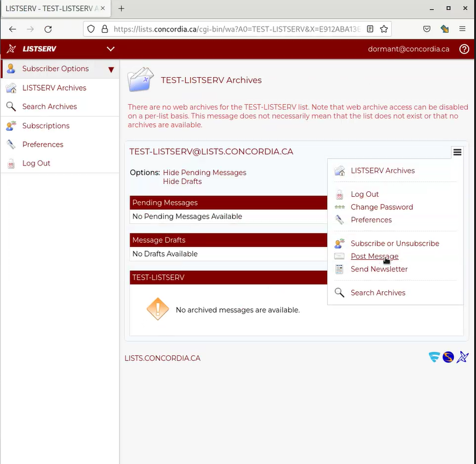The image size is (476, 464).
Task: Click Send Newsletter page icon
Action: coord(340,269)
